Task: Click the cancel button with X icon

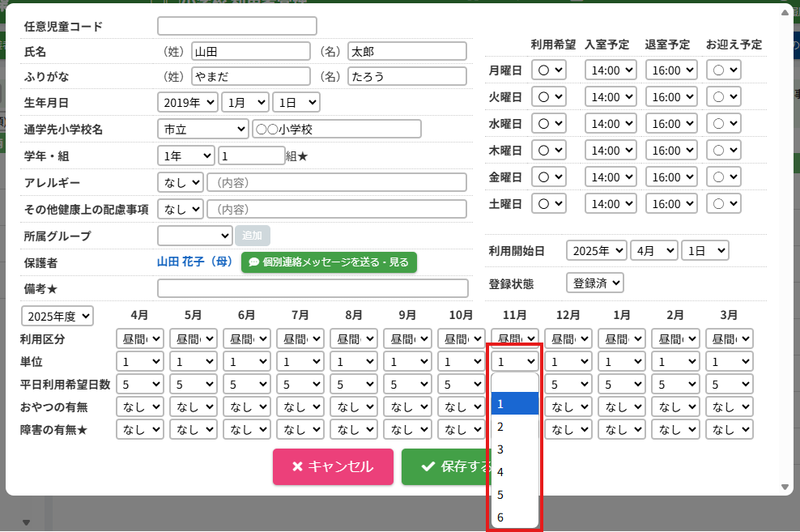Action: pyautogui.click(x=333, y=466)
